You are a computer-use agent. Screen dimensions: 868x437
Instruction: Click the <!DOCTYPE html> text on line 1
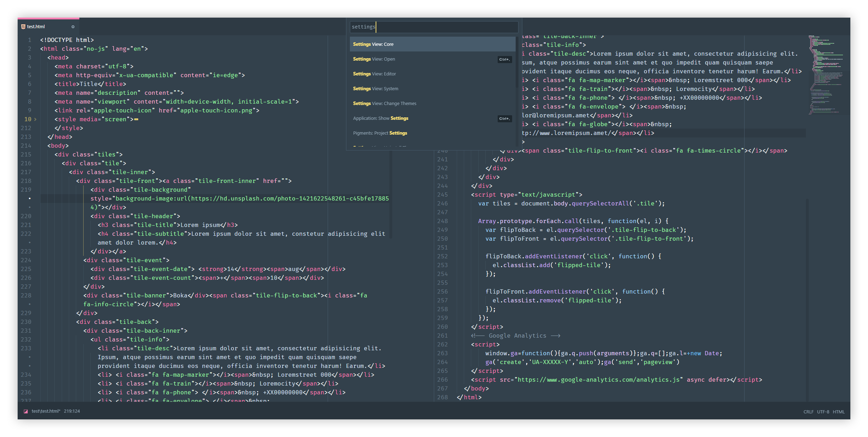click(x=67, y=40)
